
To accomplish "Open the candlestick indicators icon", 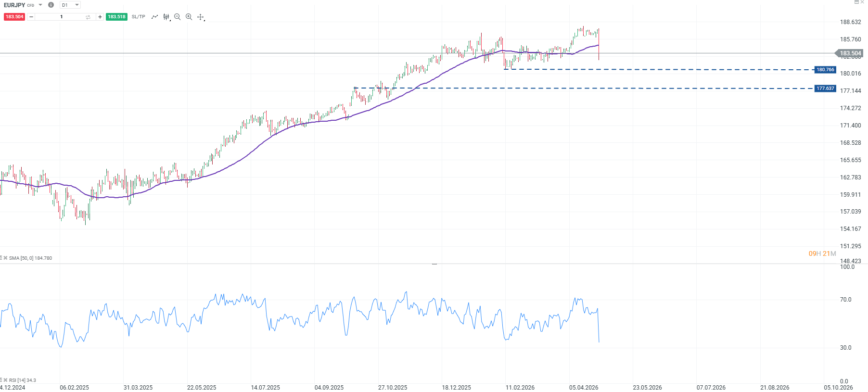I will [x=166, y=17].
